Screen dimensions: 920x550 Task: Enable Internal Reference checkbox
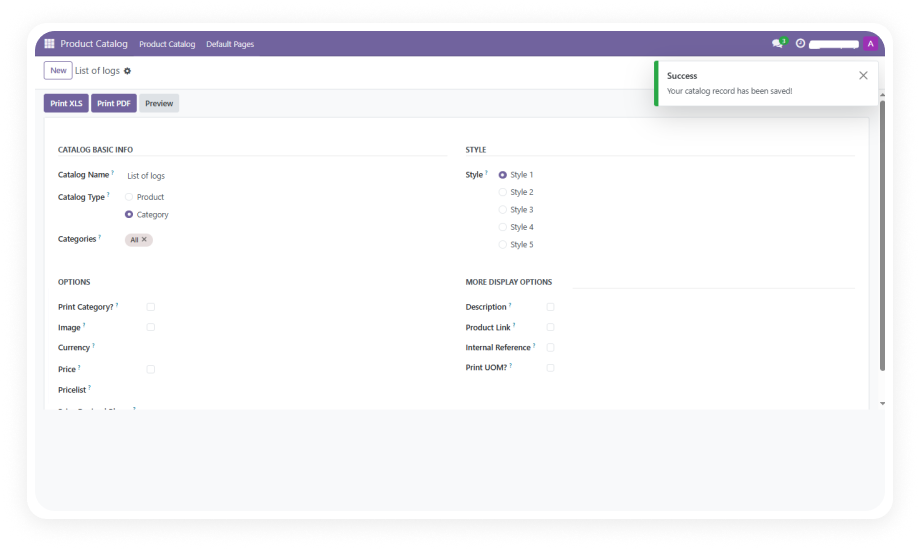[x=550, y=347]
